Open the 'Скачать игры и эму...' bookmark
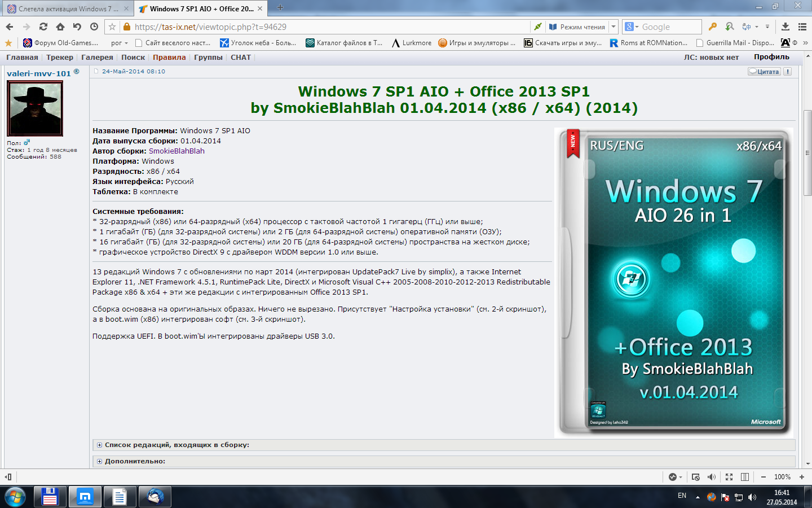Screen dimensions: 812x508 [x=563, y=43]
